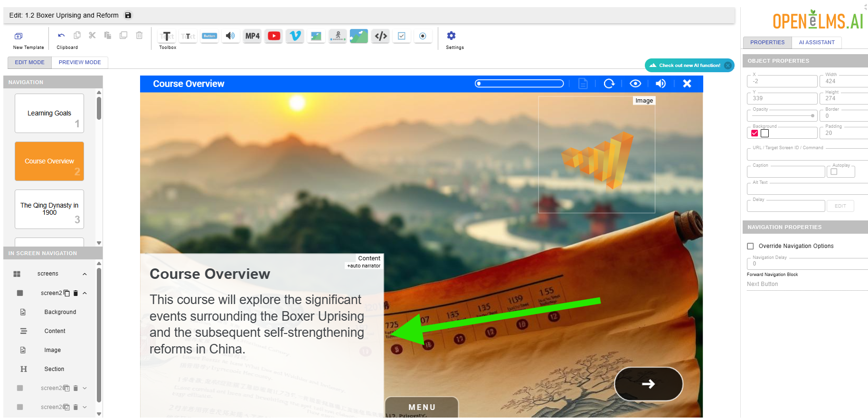
Task: Select the PROPERTIES tab
Action: tap(767, 42)
